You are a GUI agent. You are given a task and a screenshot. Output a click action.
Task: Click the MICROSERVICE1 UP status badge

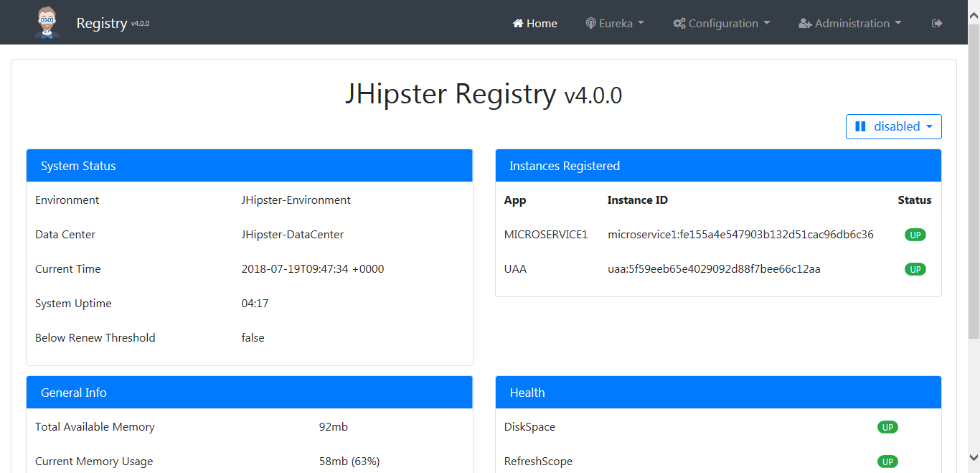pos(915,235)
